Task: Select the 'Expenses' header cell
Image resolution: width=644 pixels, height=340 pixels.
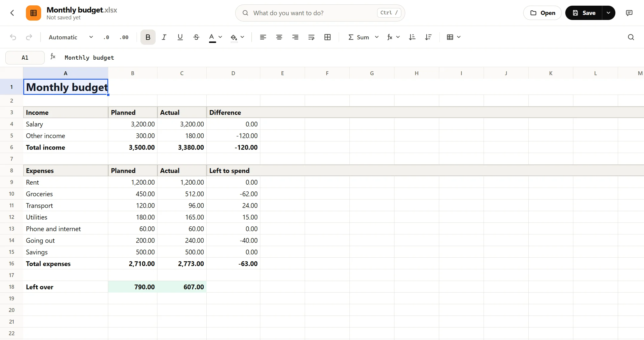Action: point(66,171)
